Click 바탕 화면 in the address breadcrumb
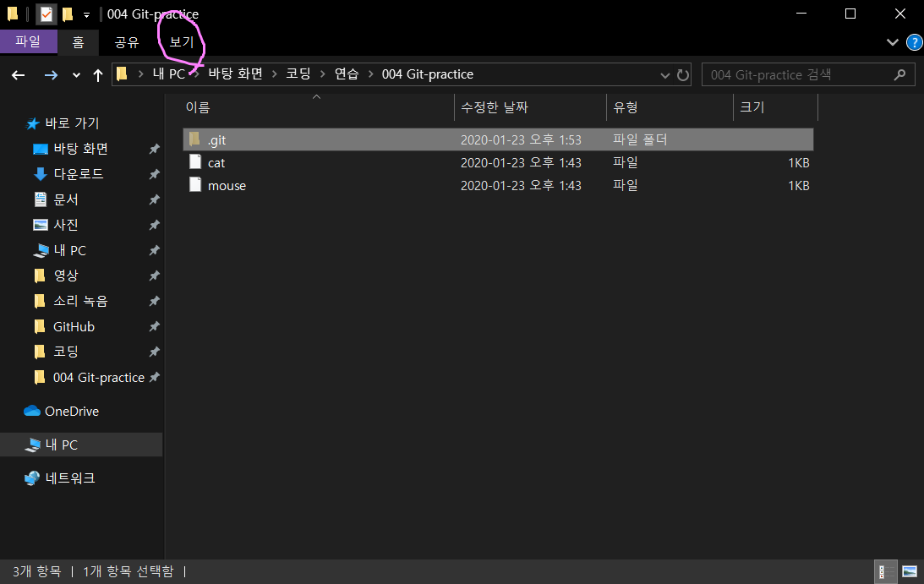 point(235,74)
